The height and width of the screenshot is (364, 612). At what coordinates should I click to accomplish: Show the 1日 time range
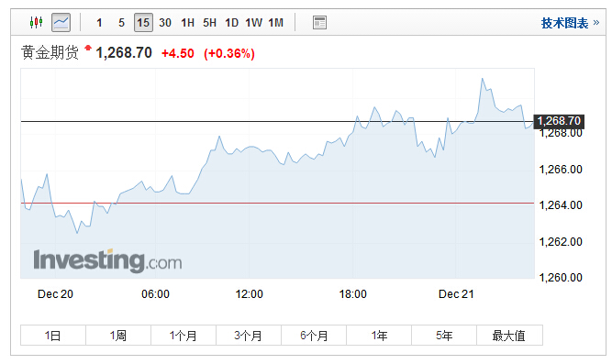pyautogui.click(x=53, y=336)
